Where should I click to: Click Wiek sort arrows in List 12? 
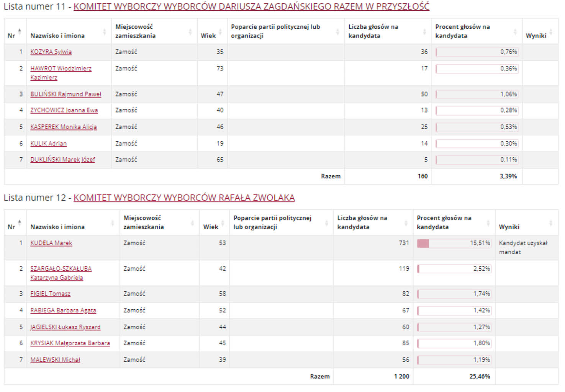[x=223, y=223]
